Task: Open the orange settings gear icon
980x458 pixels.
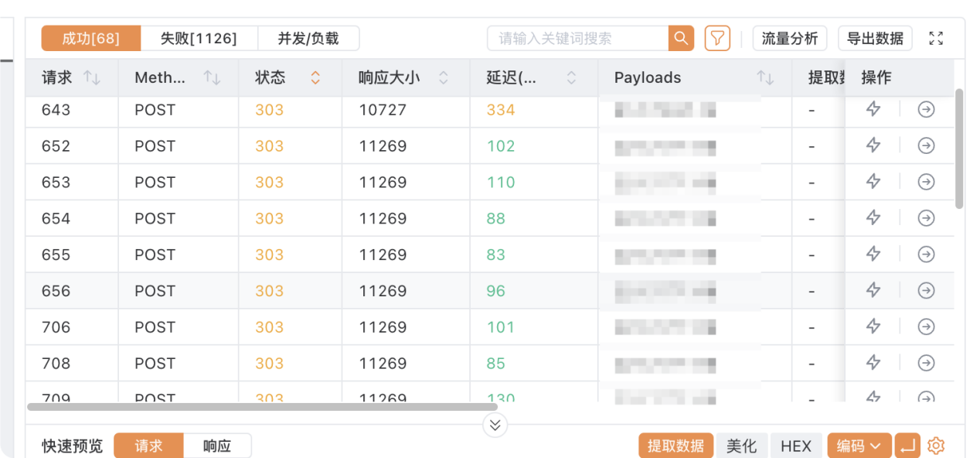Action: tap(936, 446)
